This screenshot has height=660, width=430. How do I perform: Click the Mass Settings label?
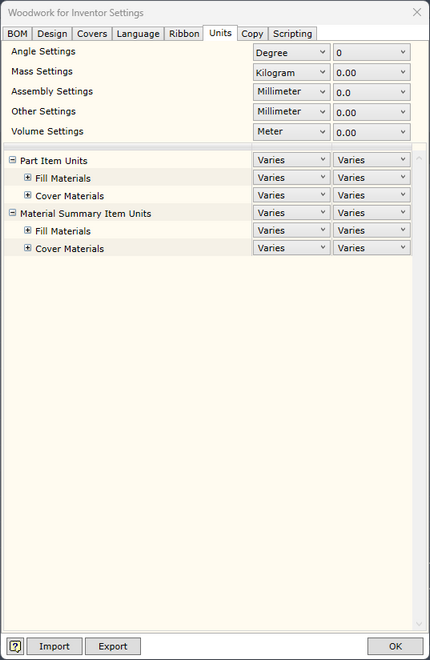coord(42,71)
